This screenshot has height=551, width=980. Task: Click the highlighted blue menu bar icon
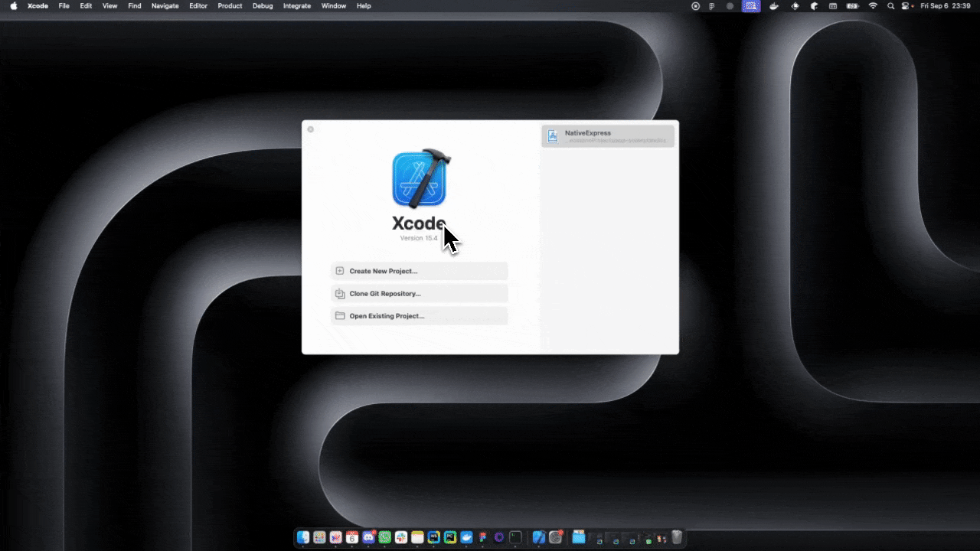751,6
